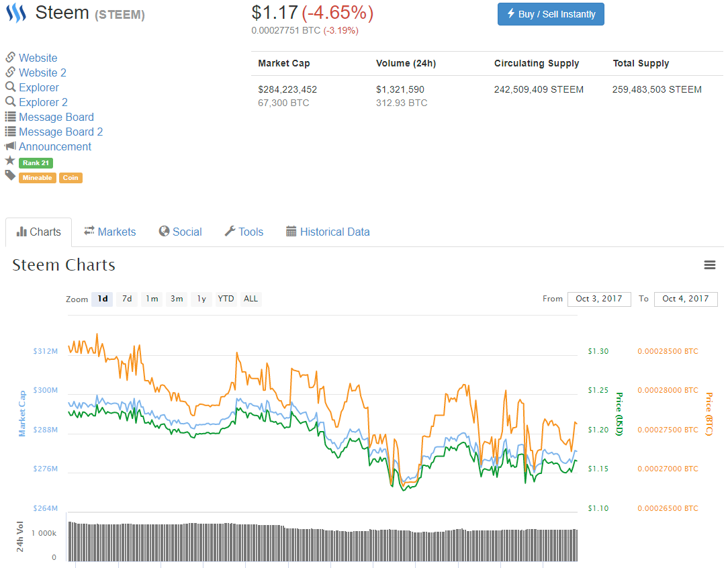The height and width of the screenshot is (568, 728).
Task: Click the lightning bolt icon on Buy button
Action: tap(510, 13)
